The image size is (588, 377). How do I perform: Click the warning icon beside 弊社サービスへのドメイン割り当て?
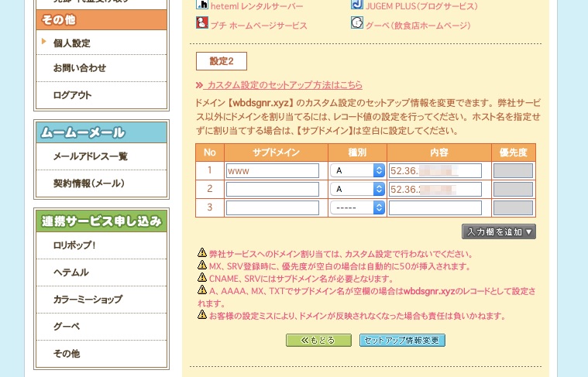202,252
